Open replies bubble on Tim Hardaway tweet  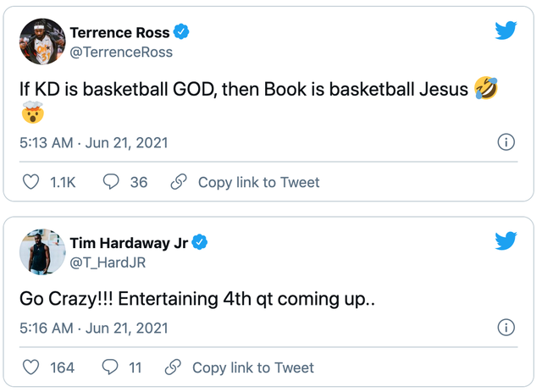tap(110, 367)
